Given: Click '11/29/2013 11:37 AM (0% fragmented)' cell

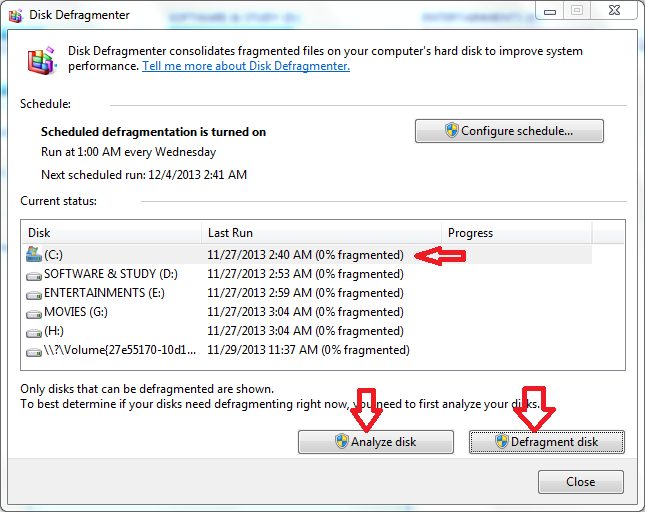Looking at the screenshot, I should click(308, 350).
